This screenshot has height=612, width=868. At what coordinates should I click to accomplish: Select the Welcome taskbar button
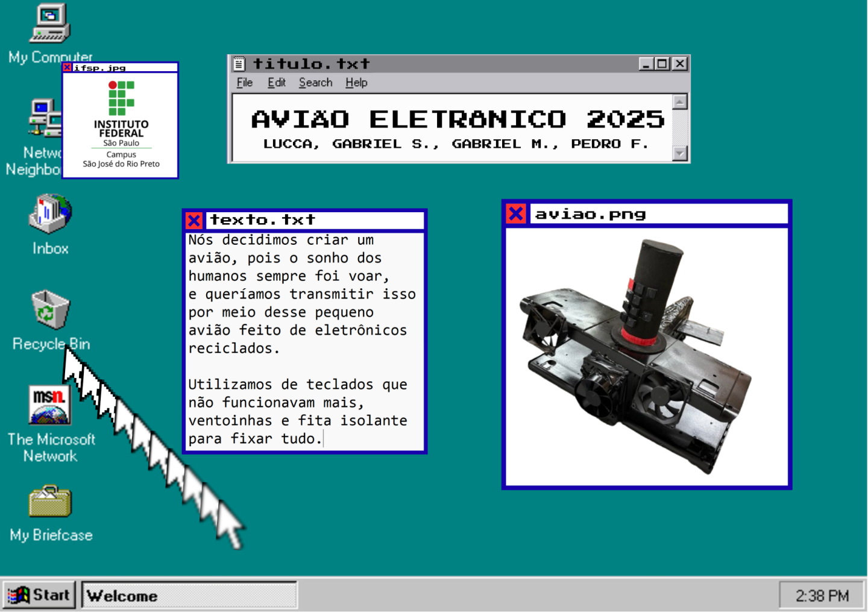click(x=189, y=596)
